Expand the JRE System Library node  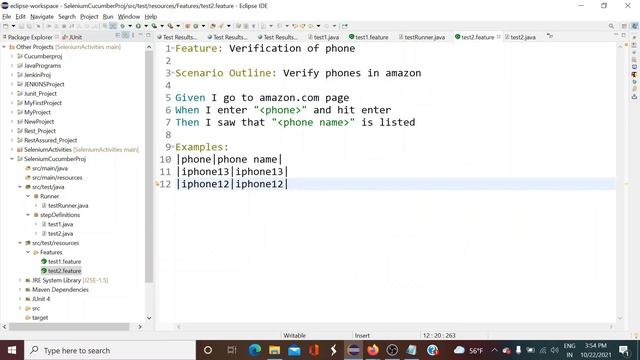[x=20, y=280]
